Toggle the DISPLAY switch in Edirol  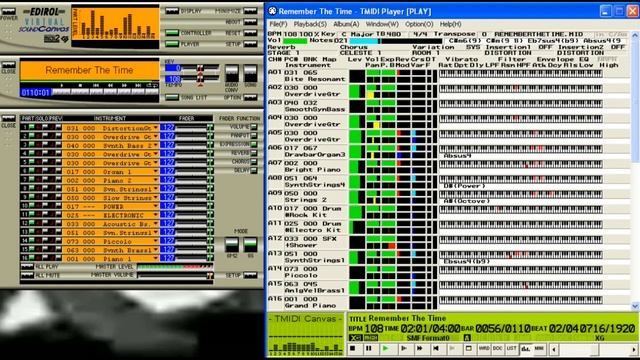[x=172, y=11]
